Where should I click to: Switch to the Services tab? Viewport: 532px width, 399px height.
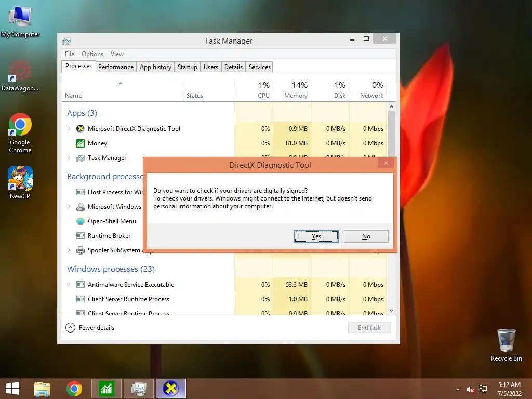pos(260,67)
